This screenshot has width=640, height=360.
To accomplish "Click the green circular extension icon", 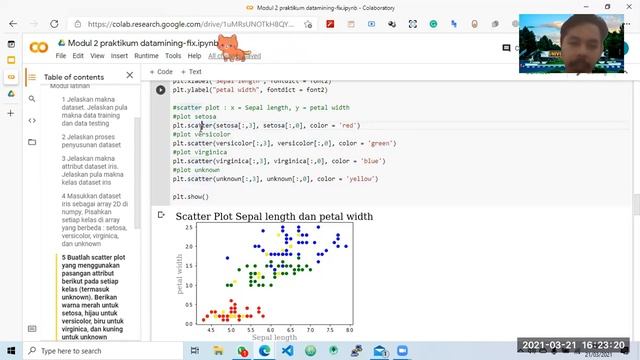I will (x=433, y=24).
